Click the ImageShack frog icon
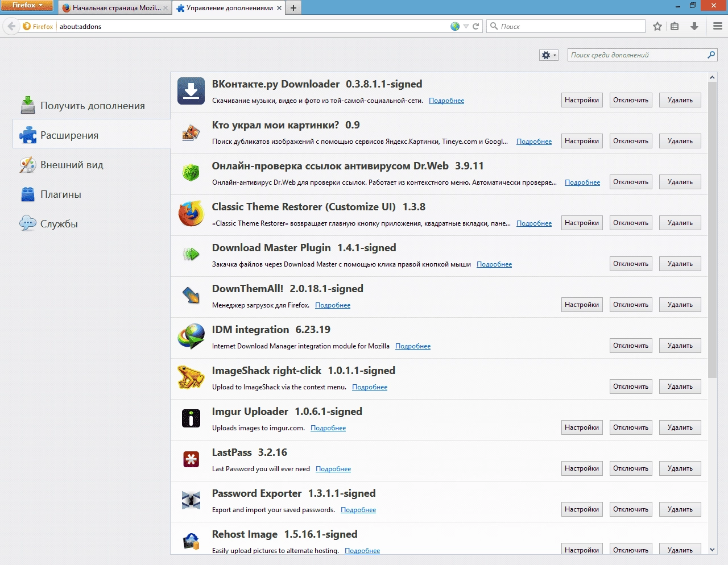 [191, 377]
